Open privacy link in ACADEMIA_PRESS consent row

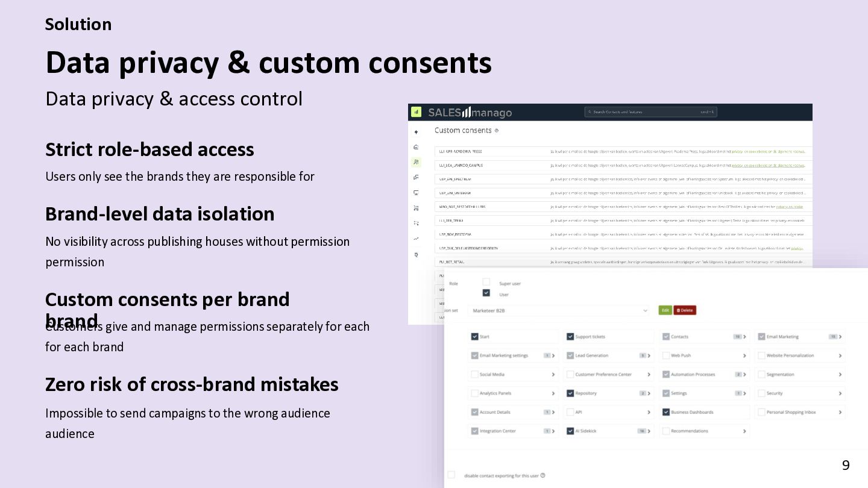[769, 151]
